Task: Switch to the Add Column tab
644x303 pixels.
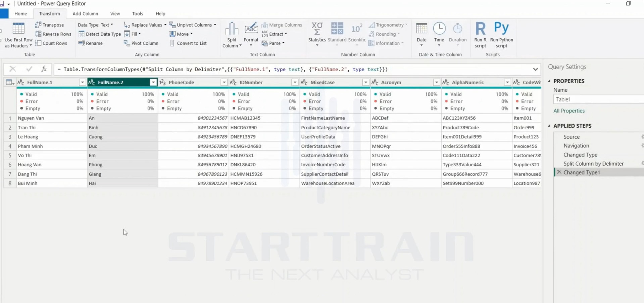Action: pos(85,14)
